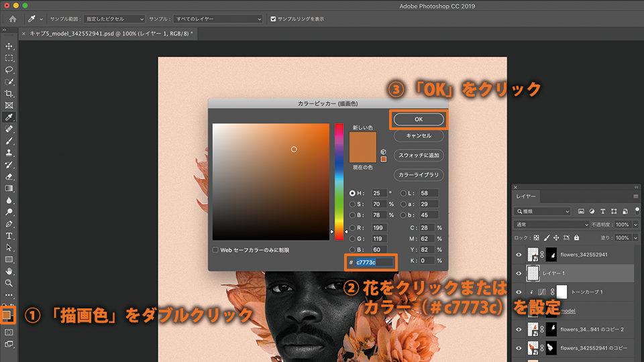
Task: Select the H hue radio button
Action: 352,193
